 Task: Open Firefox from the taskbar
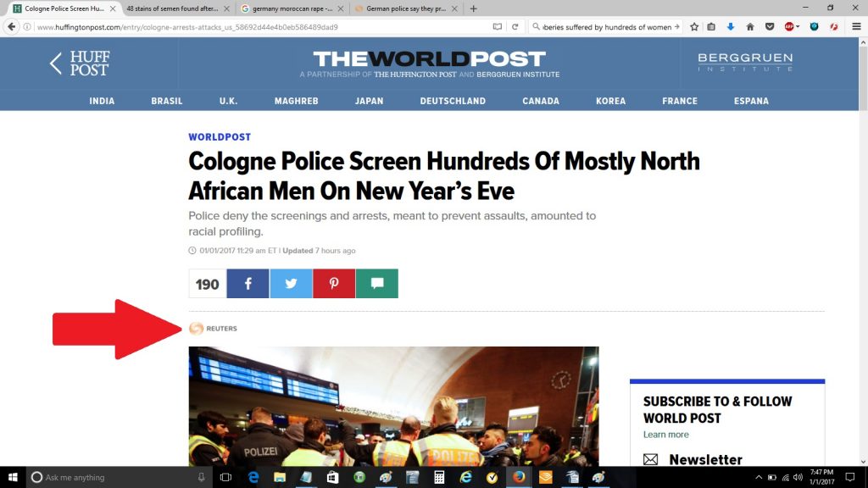(519, 477)
